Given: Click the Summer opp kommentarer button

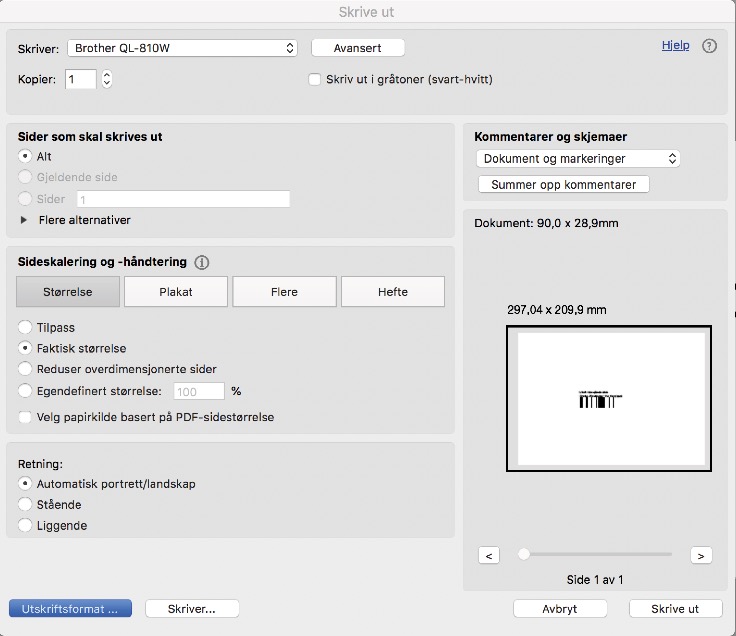Looking at the screenshot, I should coord(564,185).
